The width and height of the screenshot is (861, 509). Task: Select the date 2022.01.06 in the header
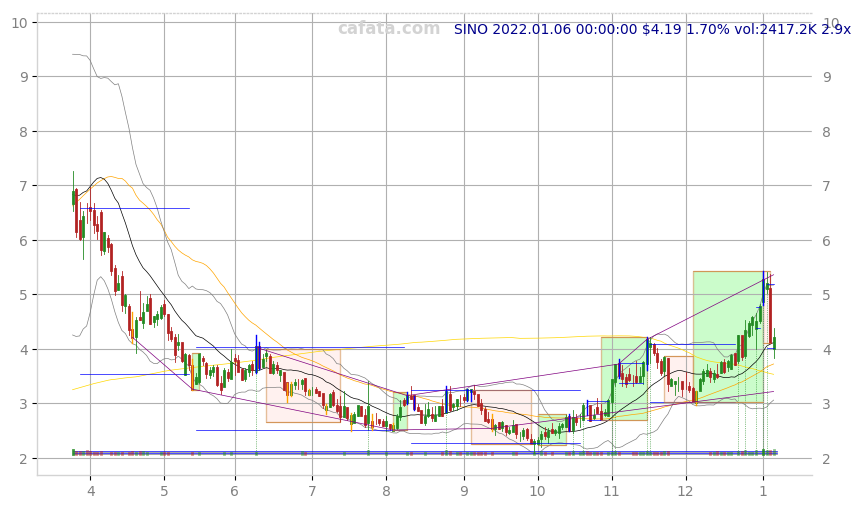tap(532, 29)
